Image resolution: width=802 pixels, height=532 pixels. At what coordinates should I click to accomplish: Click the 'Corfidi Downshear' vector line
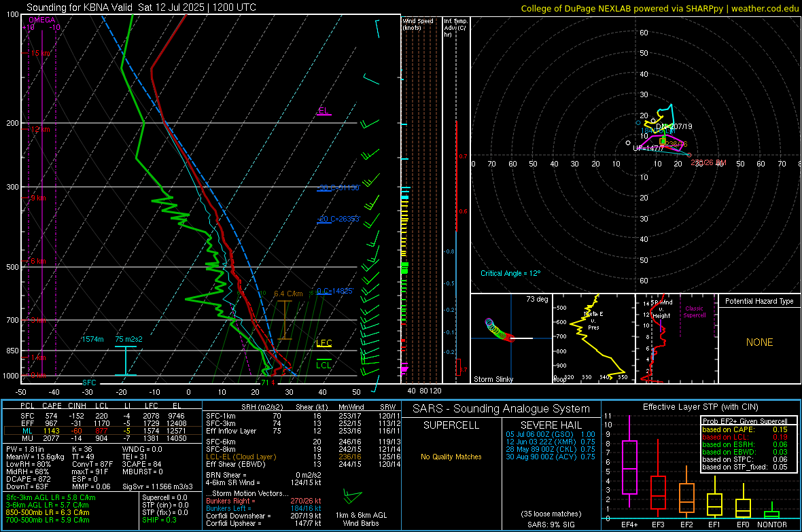point(264,516)
